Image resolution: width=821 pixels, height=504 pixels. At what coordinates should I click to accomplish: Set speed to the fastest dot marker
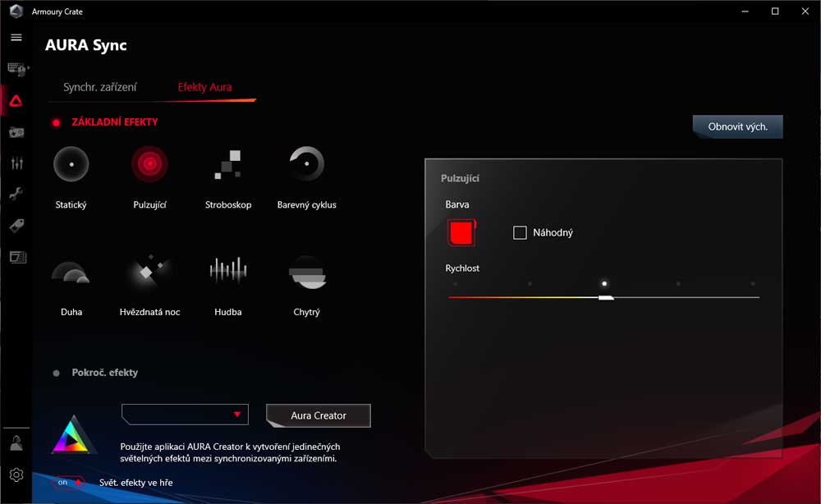coord(752,284)
